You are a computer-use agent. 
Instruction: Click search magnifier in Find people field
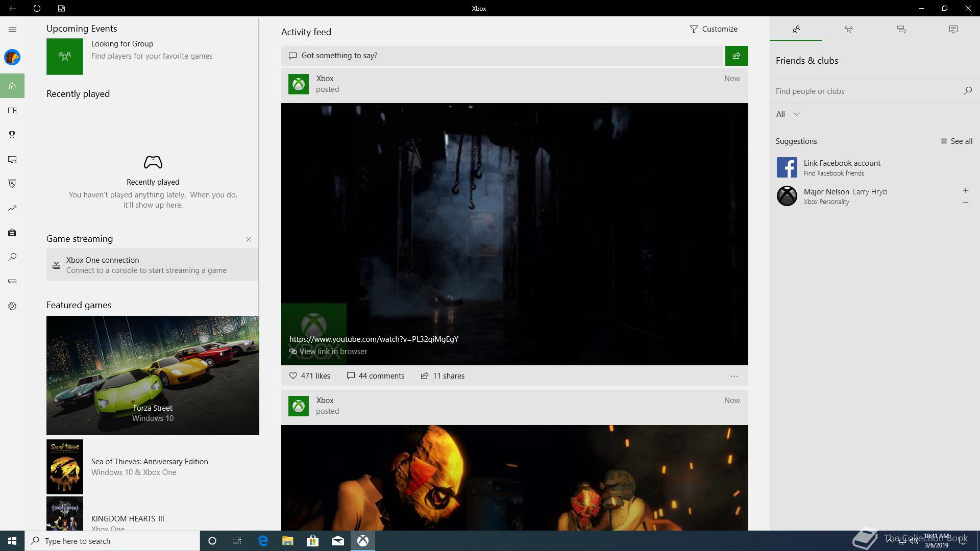click(x=967, y=91)
